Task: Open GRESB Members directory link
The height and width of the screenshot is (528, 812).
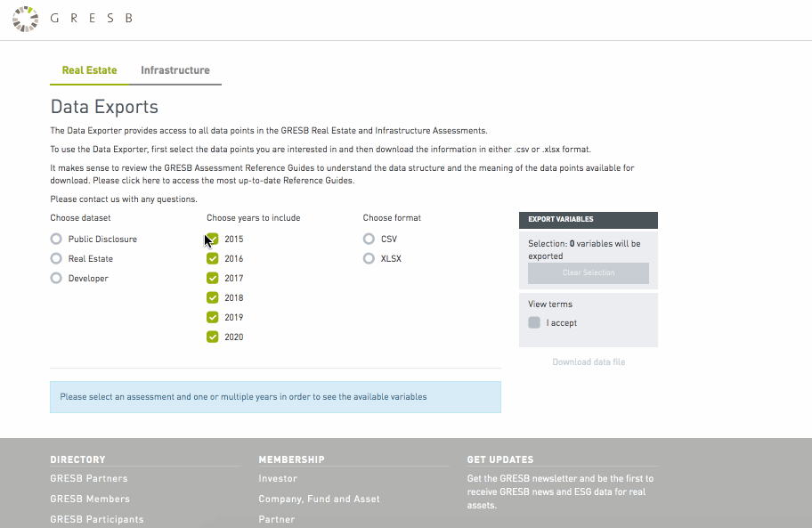Action: tap(90, 499)
